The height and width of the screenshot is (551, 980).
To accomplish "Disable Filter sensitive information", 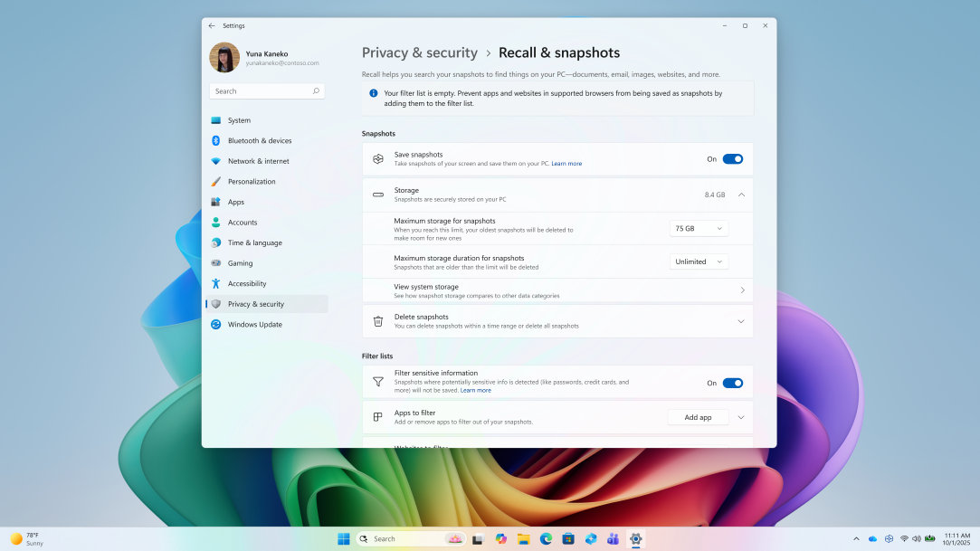I will pyautogui.click(x=732, y=382).
